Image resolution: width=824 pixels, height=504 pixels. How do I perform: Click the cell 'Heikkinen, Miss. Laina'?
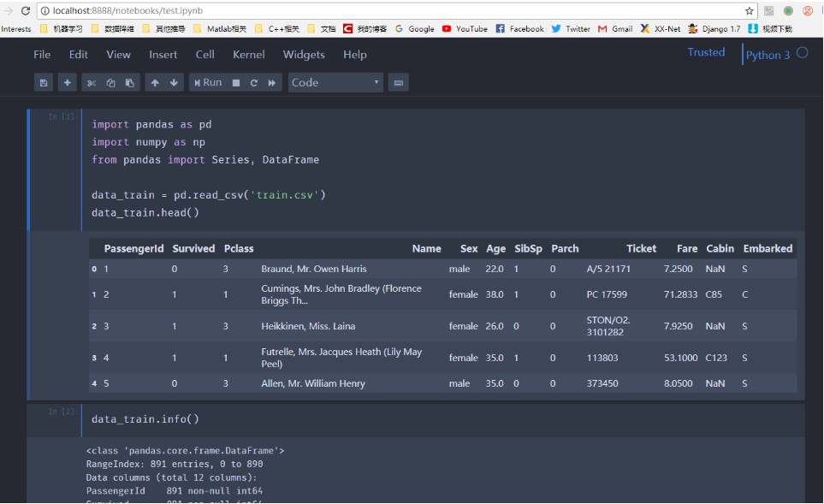(x=308, y=326)
